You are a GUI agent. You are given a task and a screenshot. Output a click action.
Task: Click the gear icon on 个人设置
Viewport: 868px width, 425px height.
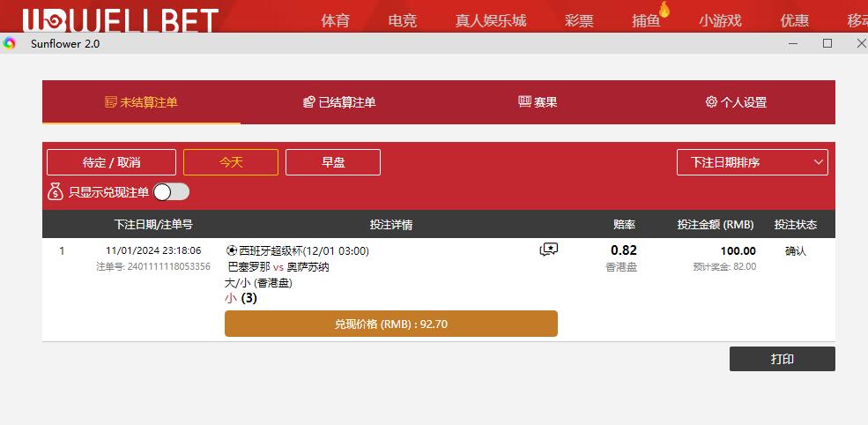pyautogui.click(x=711, y=102)
